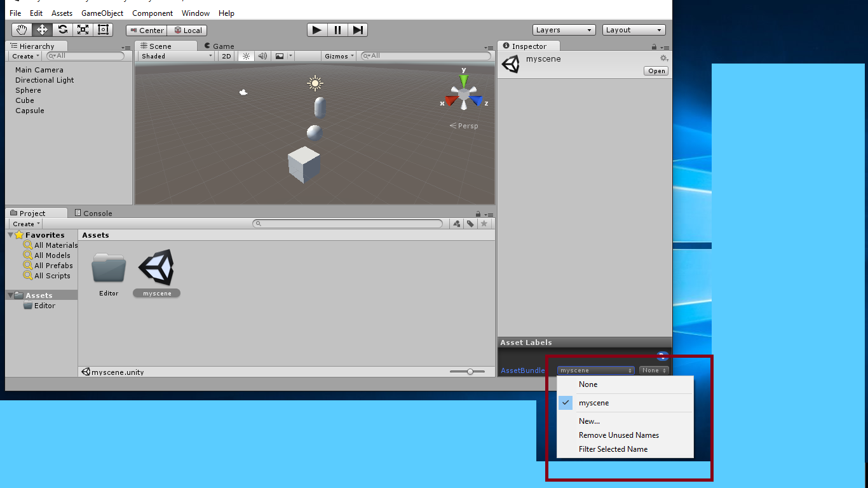
Task: Mute scene audio via the speaker icon
Action: pyautogui.click(x=262, y=56)
